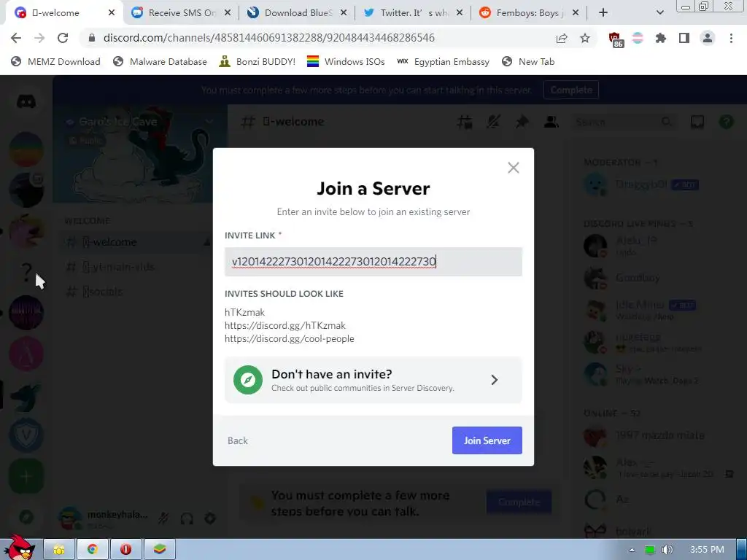Viewport: 747px width, 560px height.
Task: Click the green Add a Server plus
Action: click(26, 476)
